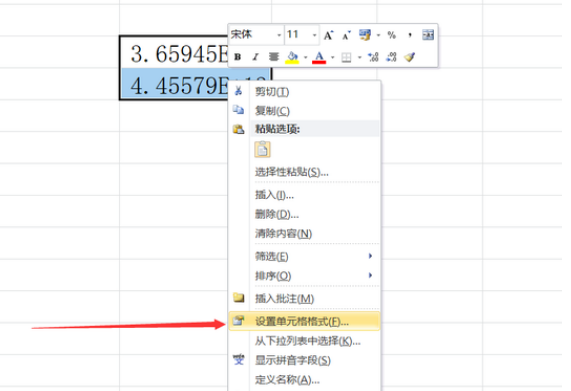
Task: Click the format cells icon
Action: tap(239, 321)
